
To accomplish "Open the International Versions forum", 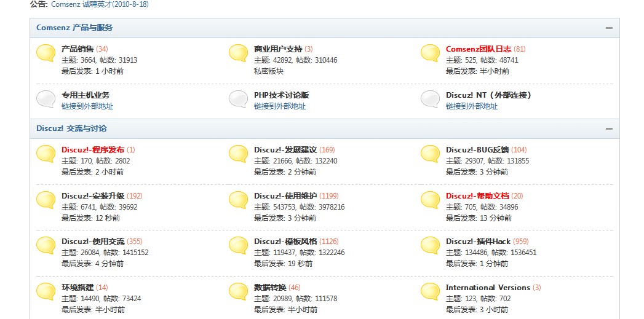I will pos(488,288).
